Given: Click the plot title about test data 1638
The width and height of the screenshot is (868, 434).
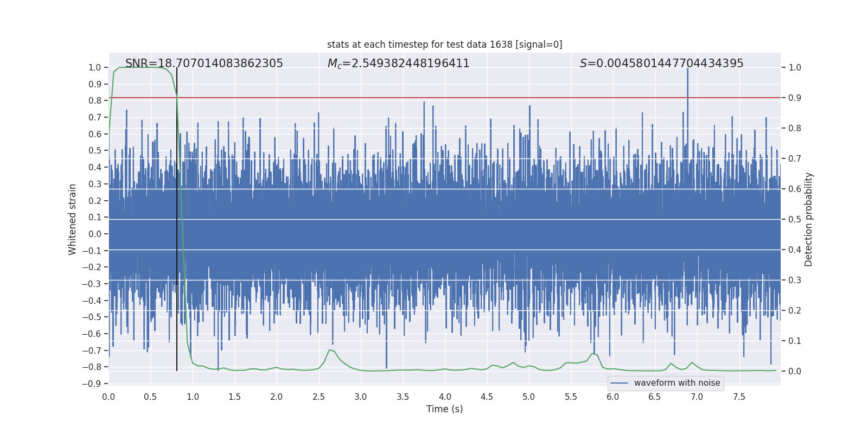Looking at the screenshot, I should (444, 44).
